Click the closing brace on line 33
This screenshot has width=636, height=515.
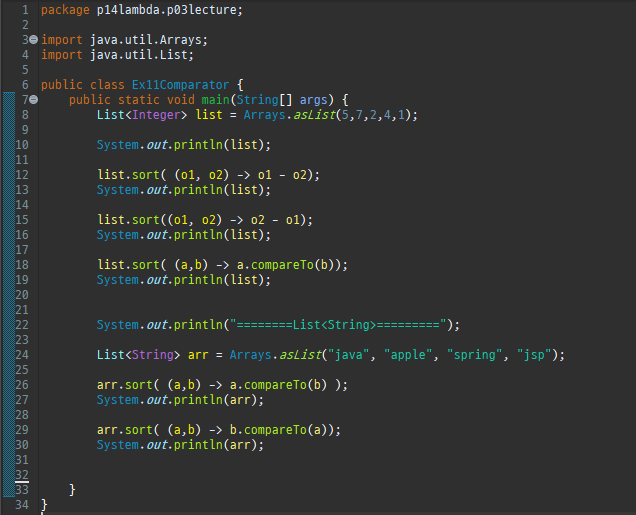[x=72, y=490]
